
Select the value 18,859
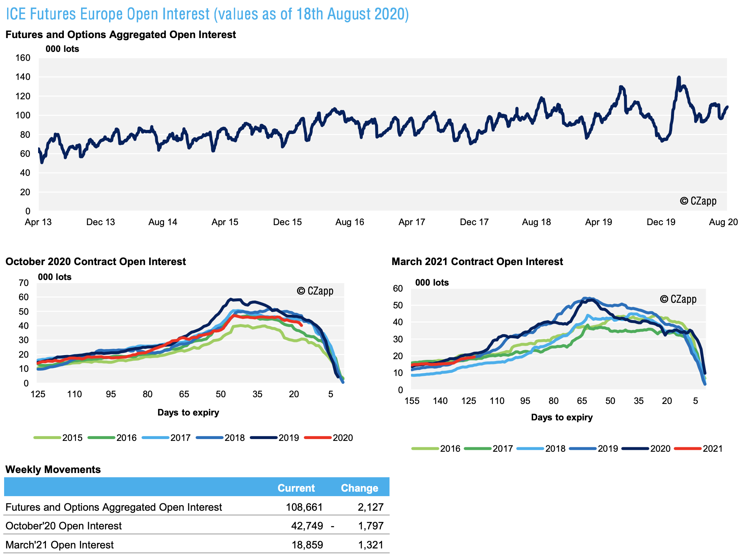(307, 545)
